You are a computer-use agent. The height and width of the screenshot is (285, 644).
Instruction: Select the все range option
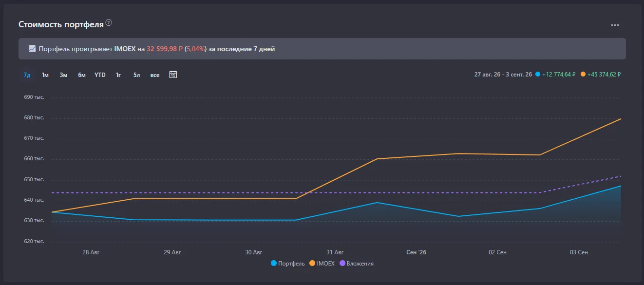click(x=155, y=75)
